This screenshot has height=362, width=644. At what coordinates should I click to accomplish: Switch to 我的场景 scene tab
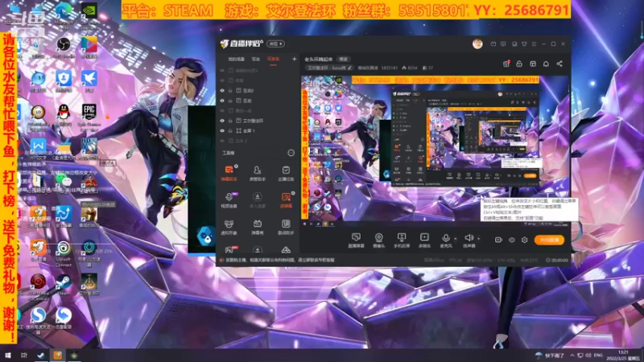236,59
